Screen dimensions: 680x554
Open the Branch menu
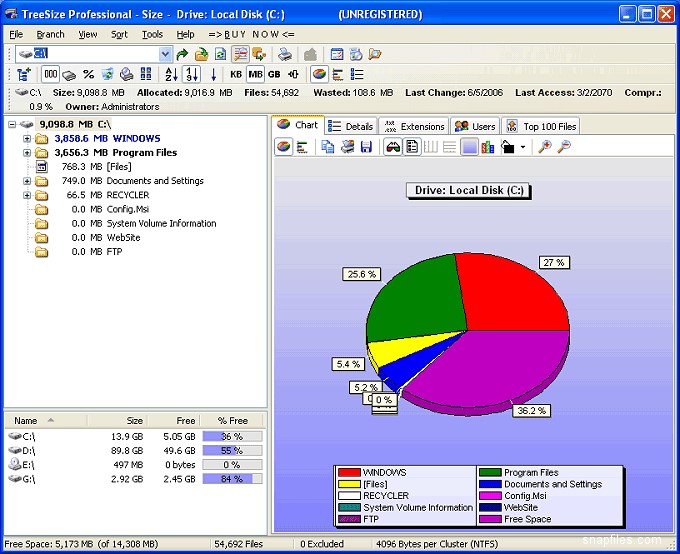coord(50,34)
